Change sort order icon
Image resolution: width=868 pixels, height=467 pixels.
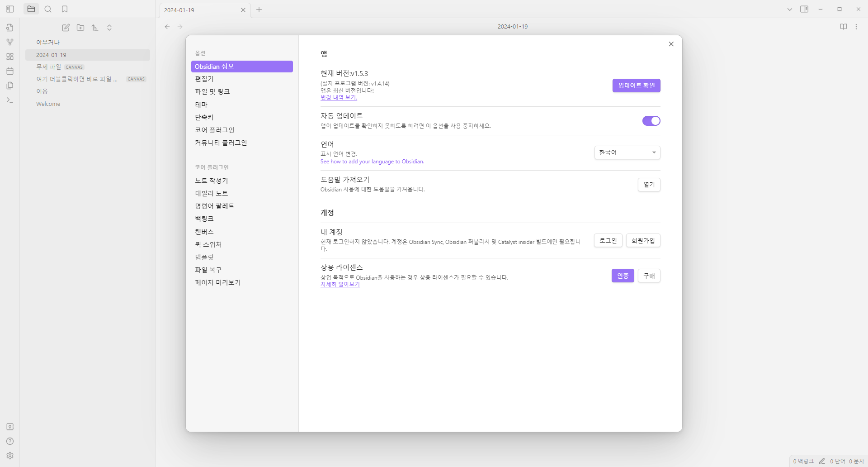[95, 28]
